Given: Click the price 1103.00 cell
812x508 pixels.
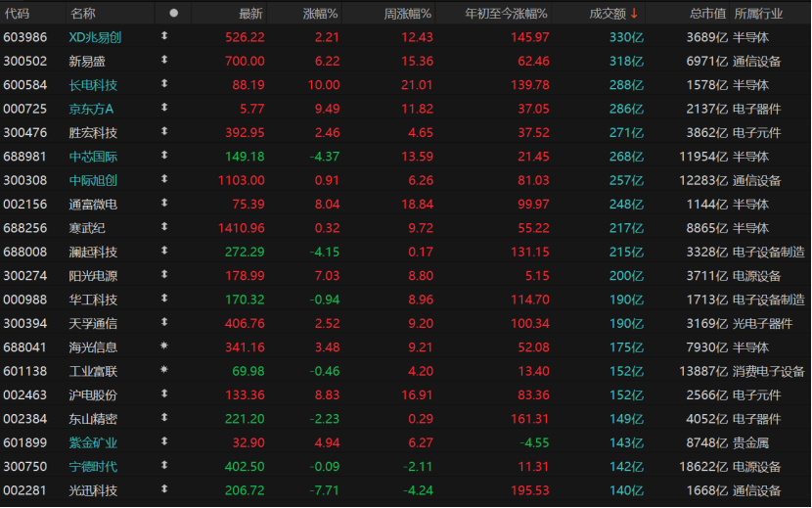Looking at the screenshot, I should [242, 180].
